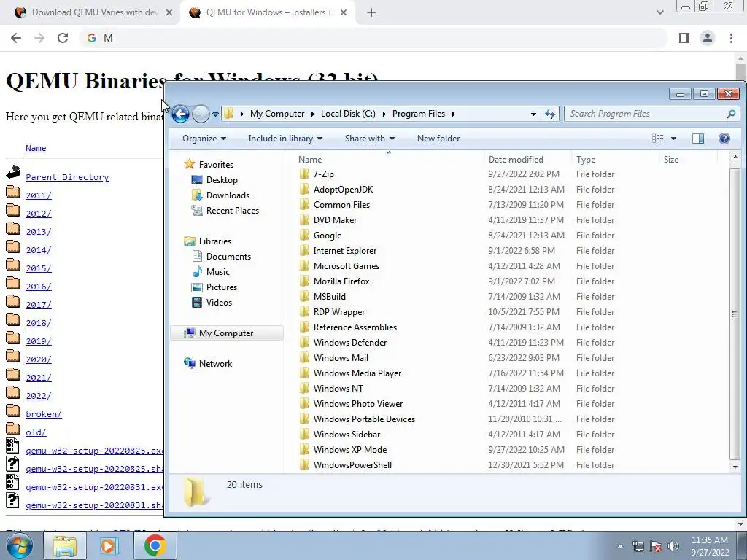
Task: Go back using Explorer's blue back arrow
Action: 181,114
